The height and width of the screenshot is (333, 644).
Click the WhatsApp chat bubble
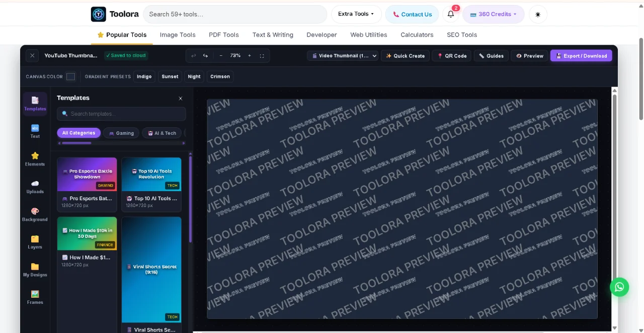pyautogui.click(x=619, y=287)
